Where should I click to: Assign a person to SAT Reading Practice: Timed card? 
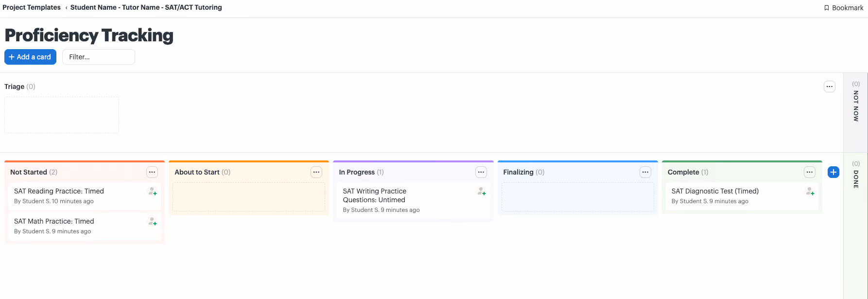click(153, 191)
